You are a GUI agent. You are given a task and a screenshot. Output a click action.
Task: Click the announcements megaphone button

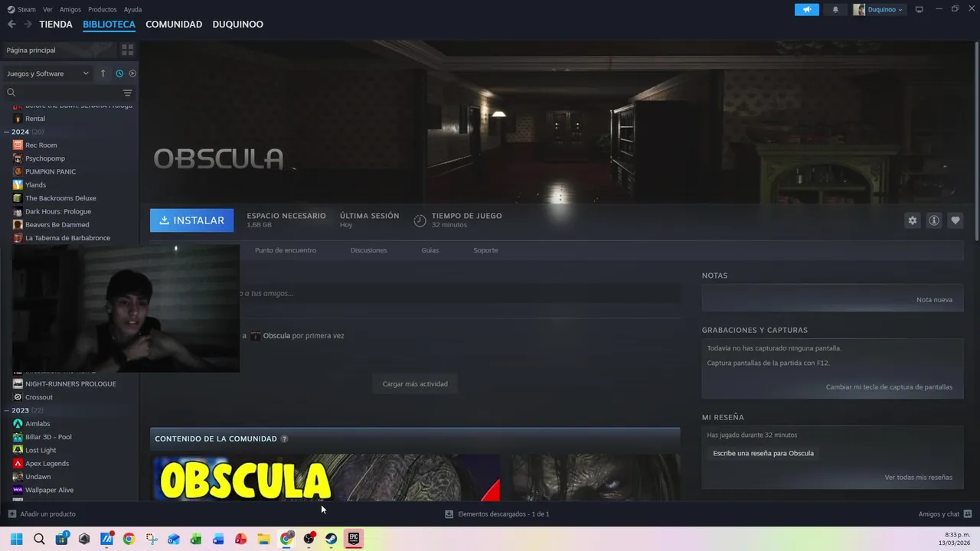(806, 9)
